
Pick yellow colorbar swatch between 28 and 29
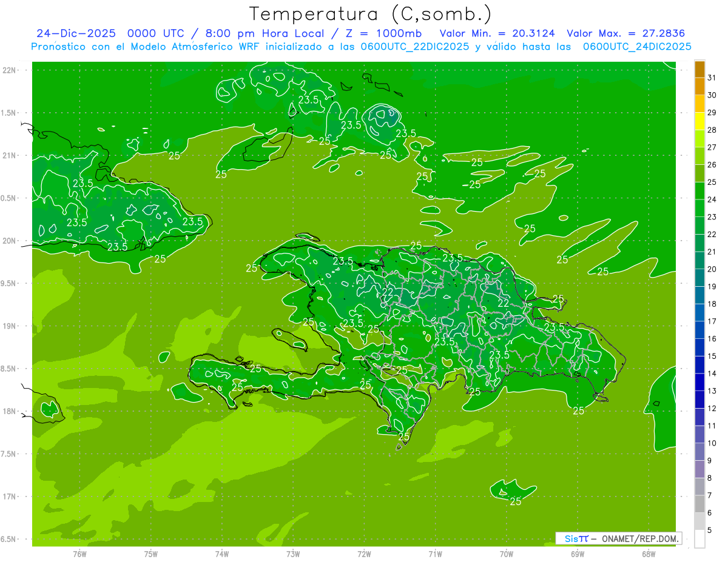699,121
